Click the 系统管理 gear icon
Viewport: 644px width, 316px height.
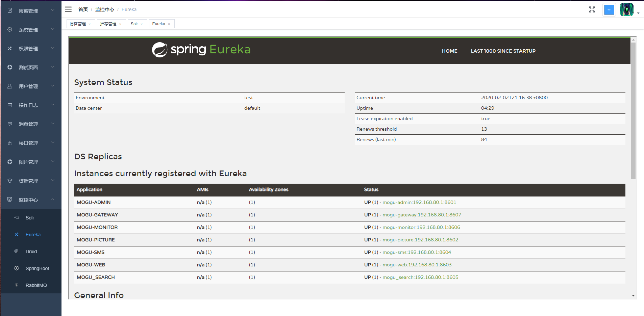pos(10,29)
